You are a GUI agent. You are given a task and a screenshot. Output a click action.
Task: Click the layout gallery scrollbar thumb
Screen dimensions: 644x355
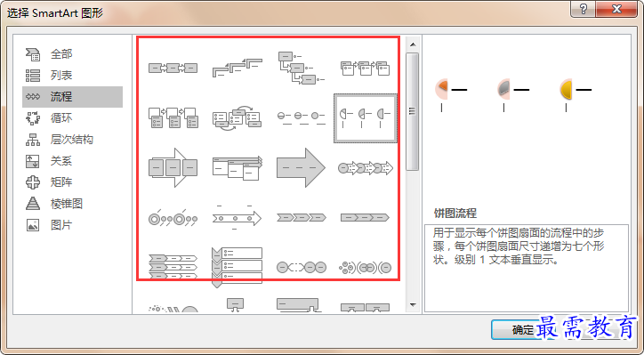pos(413,111)
